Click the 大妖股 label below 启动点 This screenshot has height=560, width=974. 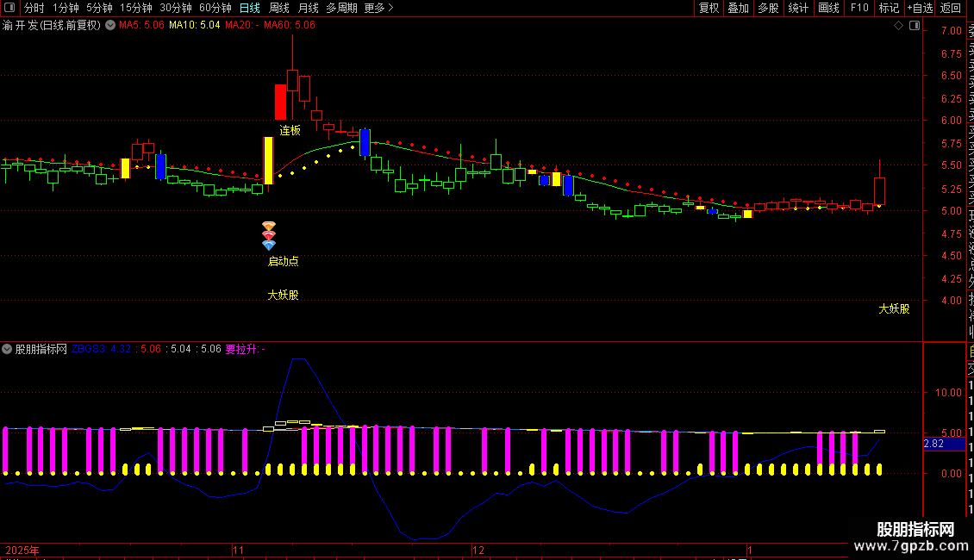click(x=283, y=295)
